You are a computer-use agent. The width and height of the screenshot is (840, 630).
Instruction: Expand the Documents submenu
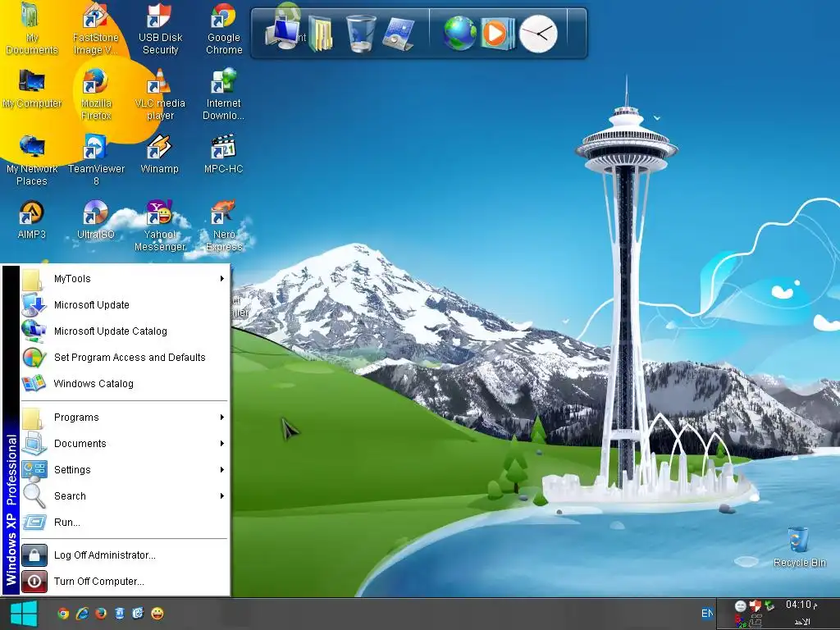click(x=126, y=444)
